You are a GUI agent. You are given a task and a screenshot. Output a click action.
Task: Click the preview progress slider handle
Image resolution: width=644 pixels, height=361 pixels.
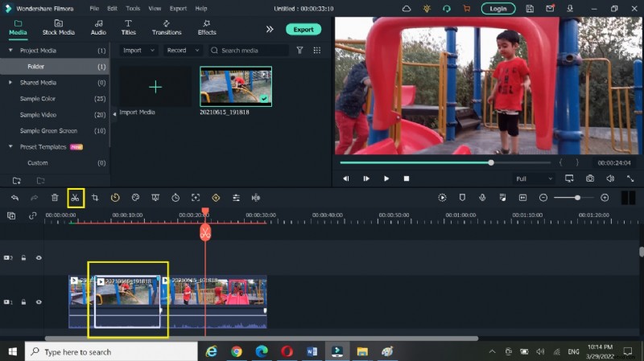[x=491, y=163]
